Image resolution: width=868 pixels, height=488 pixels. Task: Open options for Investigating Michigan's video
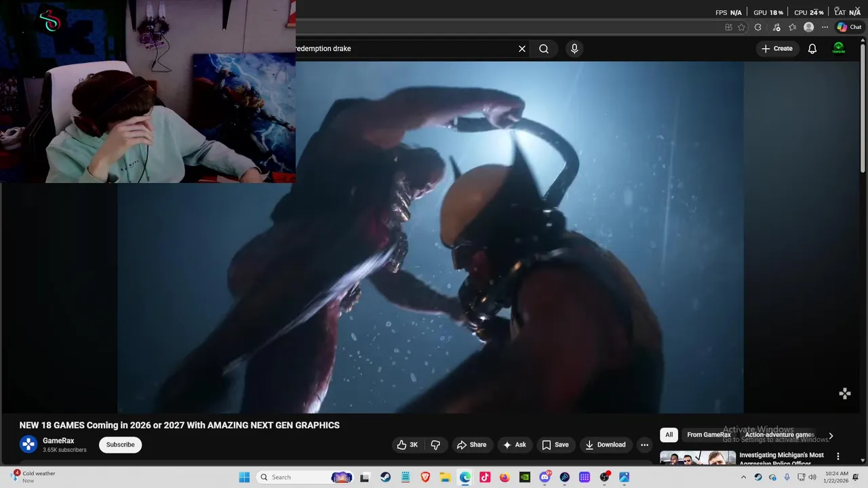[x=838, y=456]
